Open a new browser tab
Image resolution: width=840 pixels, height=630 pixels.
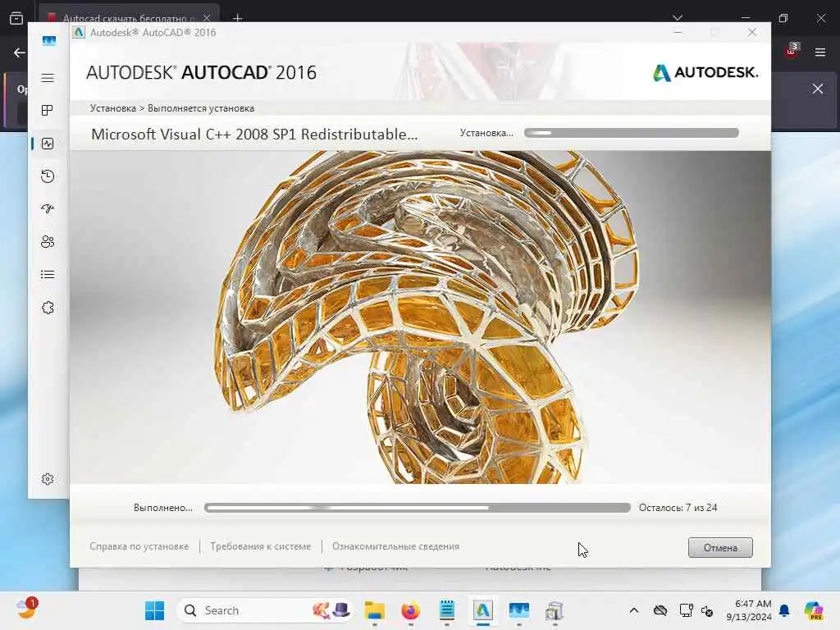[237, 18]
